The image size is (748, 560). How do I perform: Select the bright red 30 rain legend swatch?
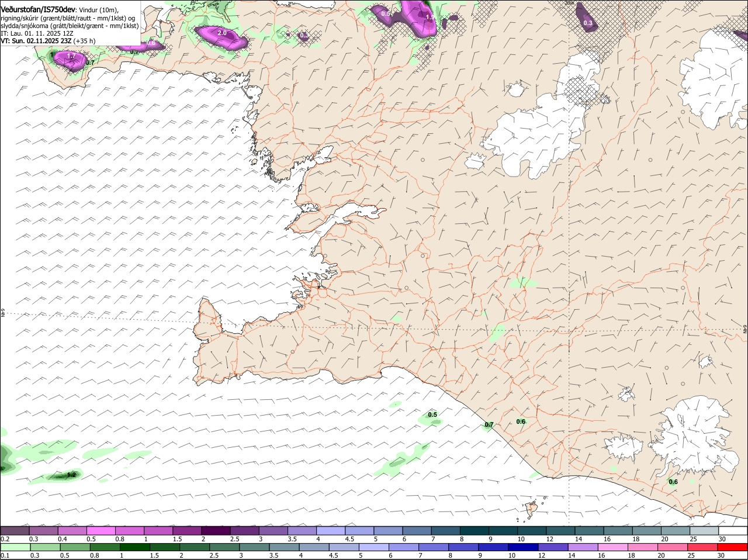(x=733, y=547)
